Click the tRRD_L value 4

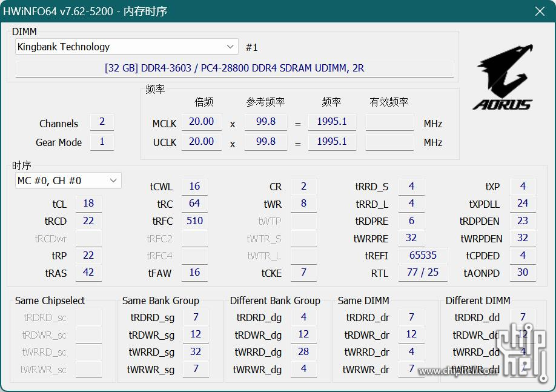click(411, 204)
